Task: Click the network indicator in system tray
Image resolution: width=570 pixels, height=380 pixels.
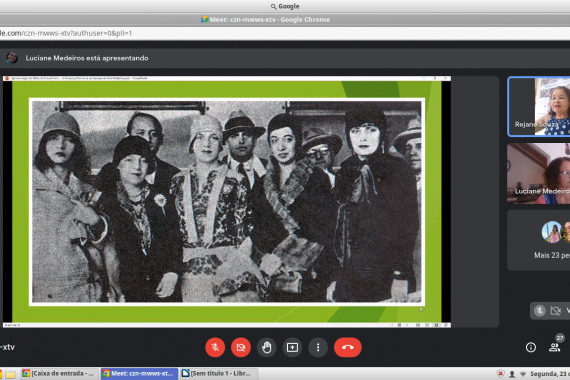Action: (523, 374)
